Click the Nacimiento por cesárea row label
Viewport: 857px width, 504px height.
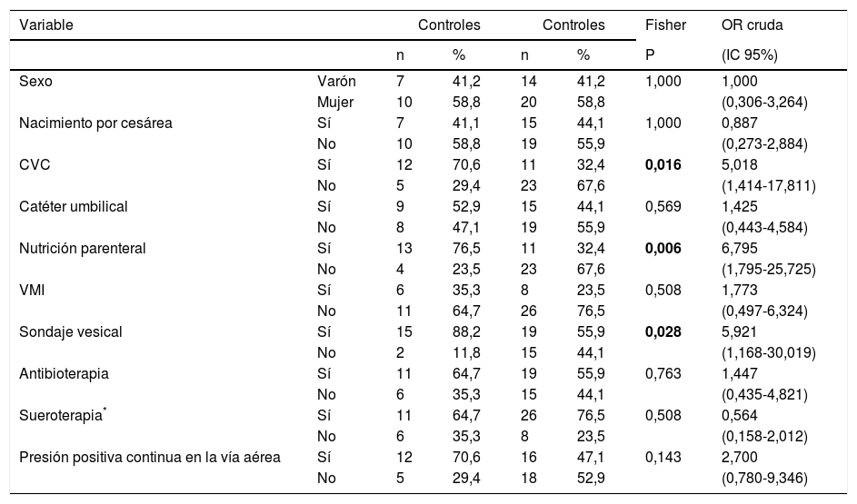tap(95, 123)
